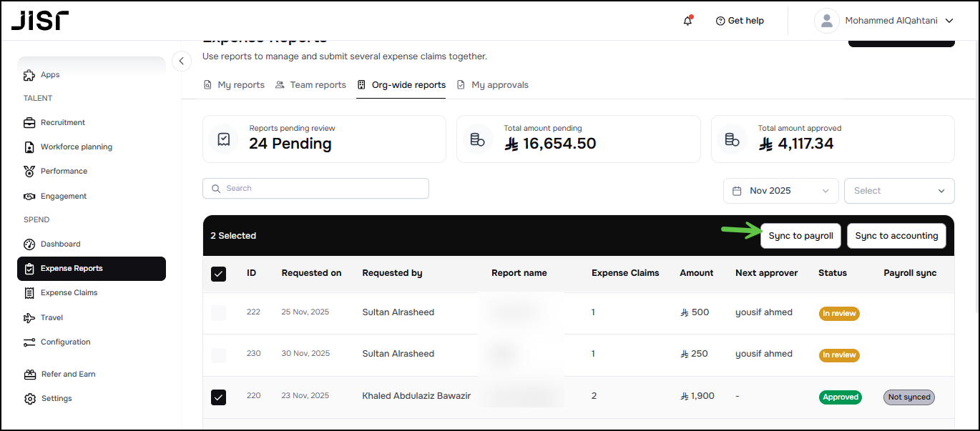Click the notification bell icon
Screen dimensions: 980x431
687,21
